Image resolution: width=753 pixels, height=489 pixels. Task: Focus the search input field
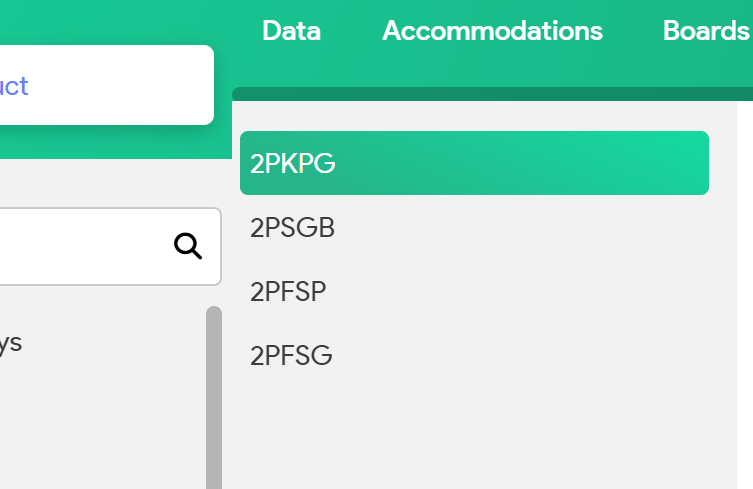coord(80,246)
